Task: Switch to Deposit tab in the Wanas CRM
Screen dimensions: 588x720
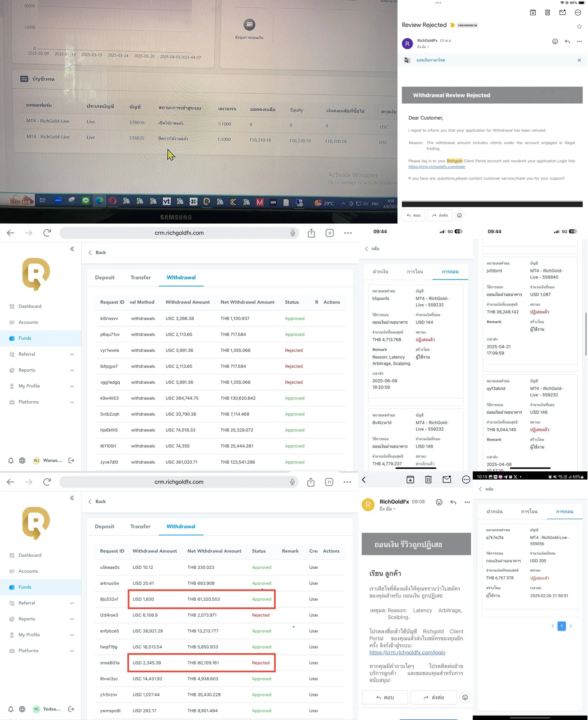Action: (105, 277)
